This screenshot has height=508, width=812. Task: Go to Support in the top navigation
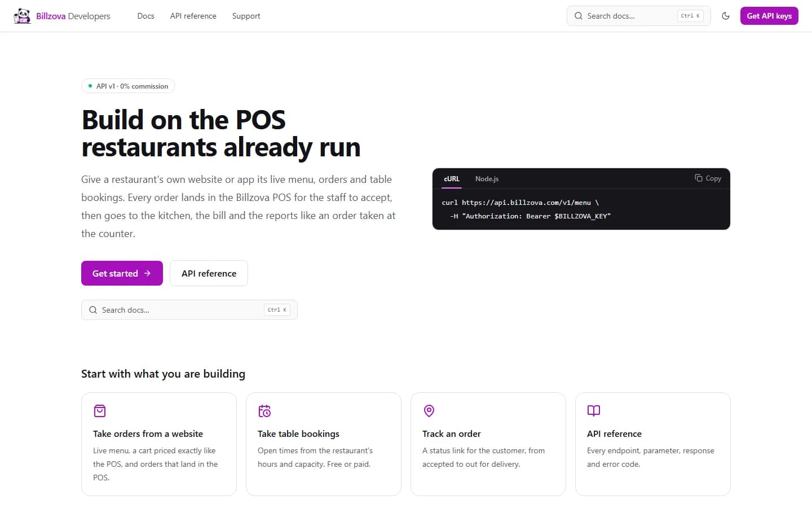(246, 16)
